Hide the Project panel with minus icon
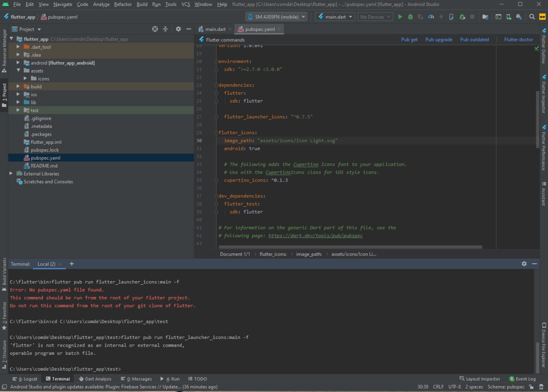This screenshot has height=392, width=548. pos(189,29)
